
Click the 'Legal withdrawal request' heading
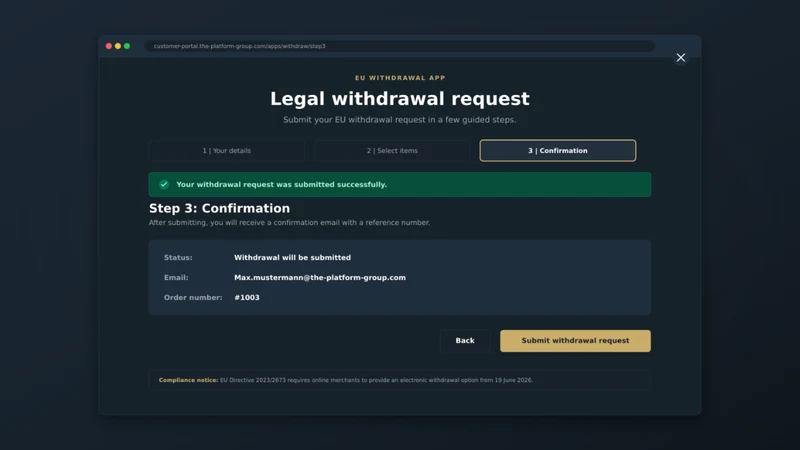coord(399,98)
